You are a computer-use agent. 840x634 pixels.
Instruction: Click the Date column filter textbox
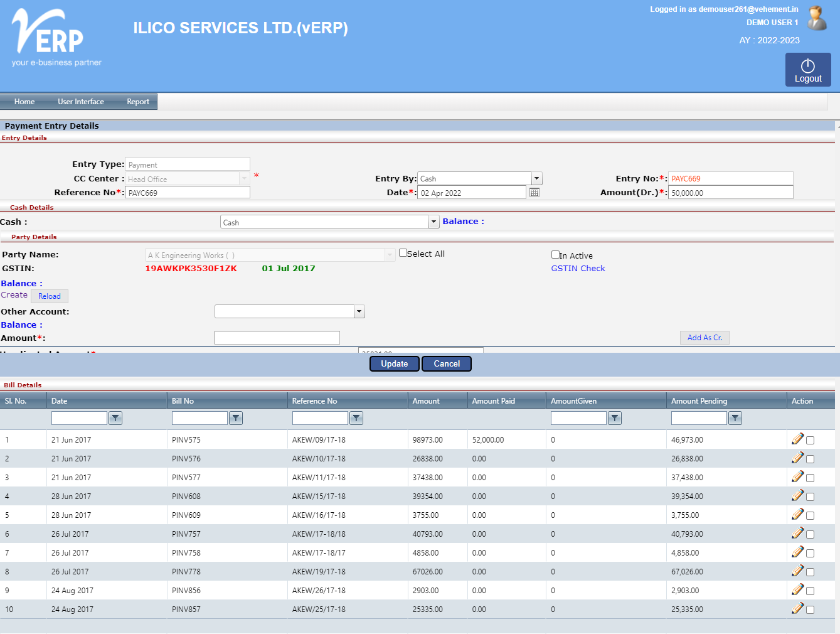pos(79,418)
